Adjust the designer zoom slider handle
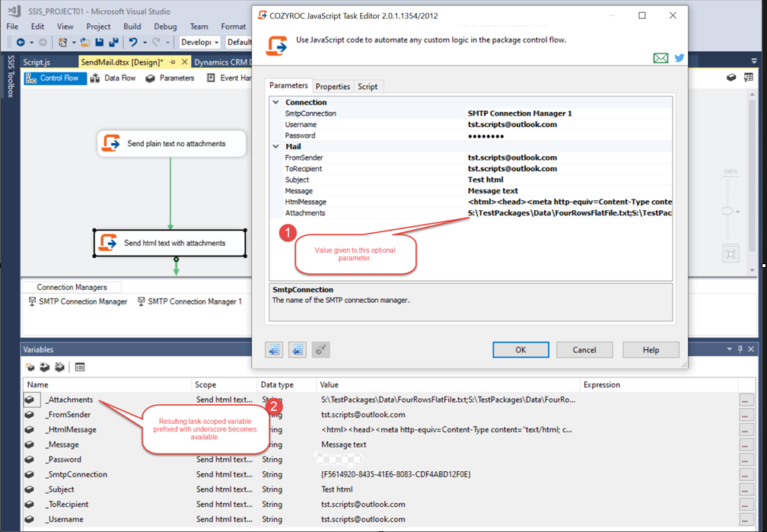The height and width of the screenshot is (532, 767). point(728,211)
